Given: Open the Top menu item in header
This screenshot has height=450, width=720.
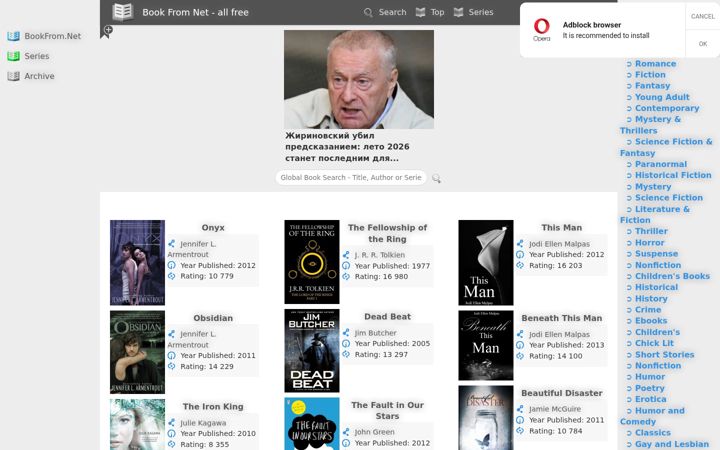Looking at the screenshot, I should (x=437, y=12).
